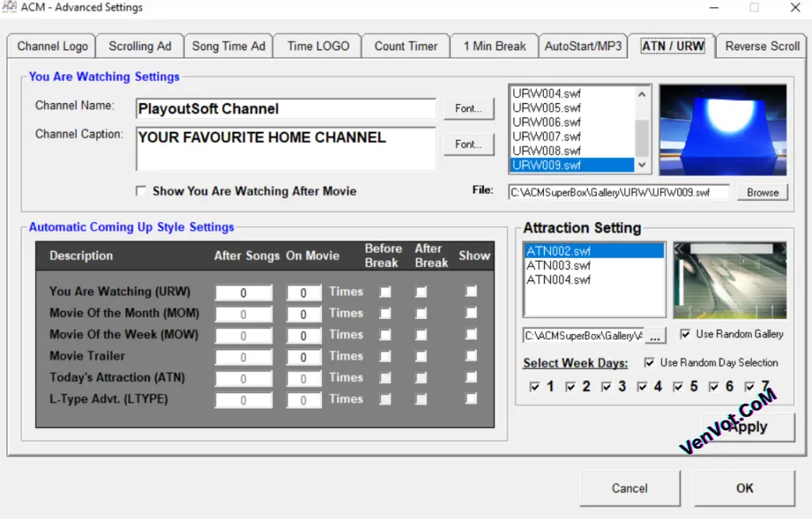Image resolution: width=812 pixels, height=519 pixels.
Task: Disable Use Random Day Selection
Action: (x=649, y=361)
